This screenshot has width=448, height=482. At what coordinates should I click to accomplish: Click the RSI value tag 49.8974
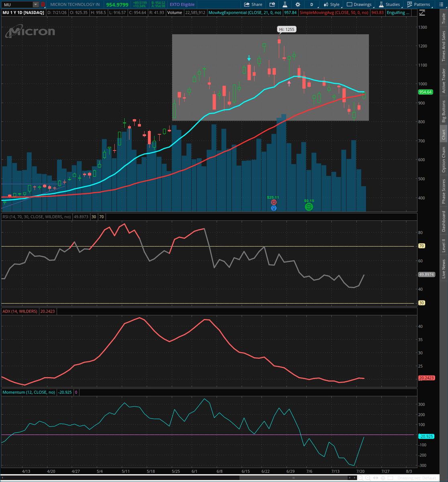[x=427, y=274]
